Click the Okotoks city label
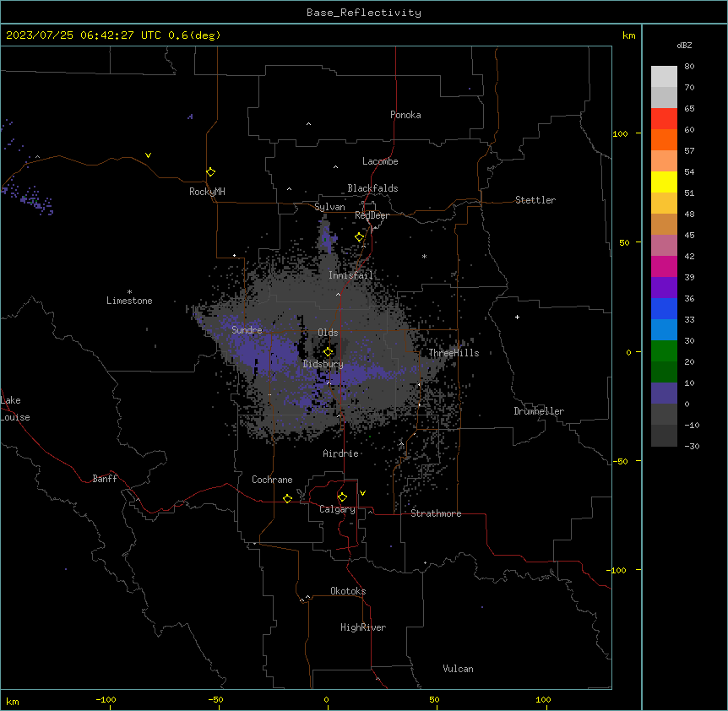The height and width of the screenshot is (711, 728). click(348, 591)
